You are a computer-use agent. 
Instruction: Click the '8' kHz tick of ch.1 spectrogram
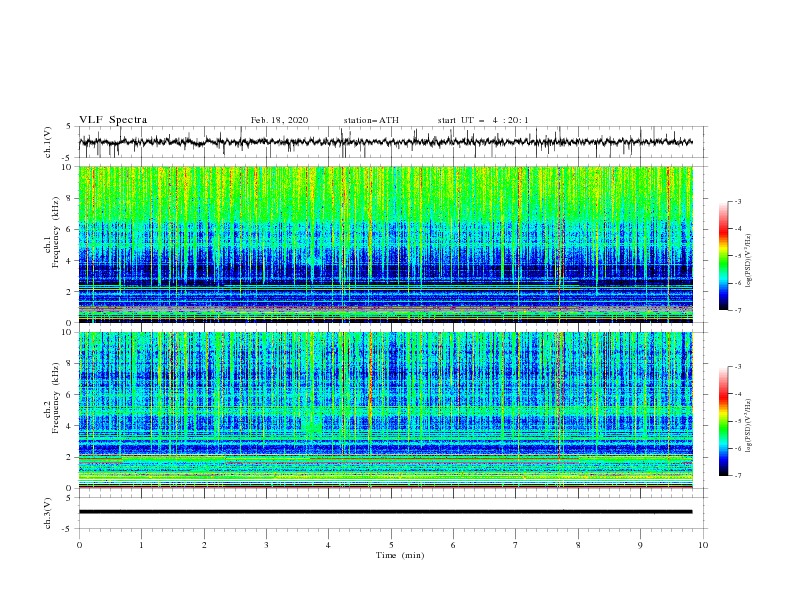tap(71, 198)
